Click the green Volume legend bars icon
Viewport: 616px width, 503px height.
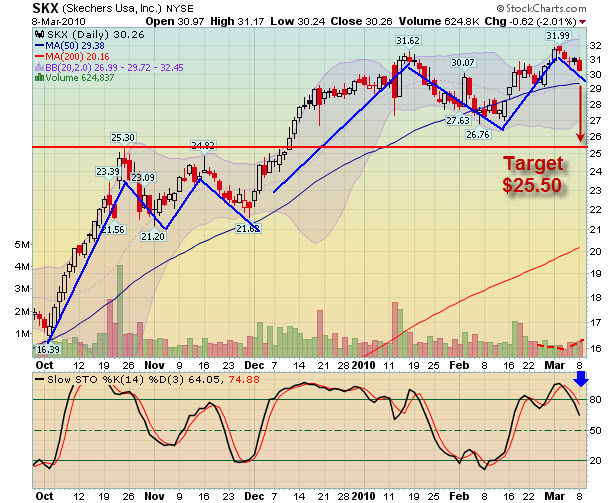[39, 77]
